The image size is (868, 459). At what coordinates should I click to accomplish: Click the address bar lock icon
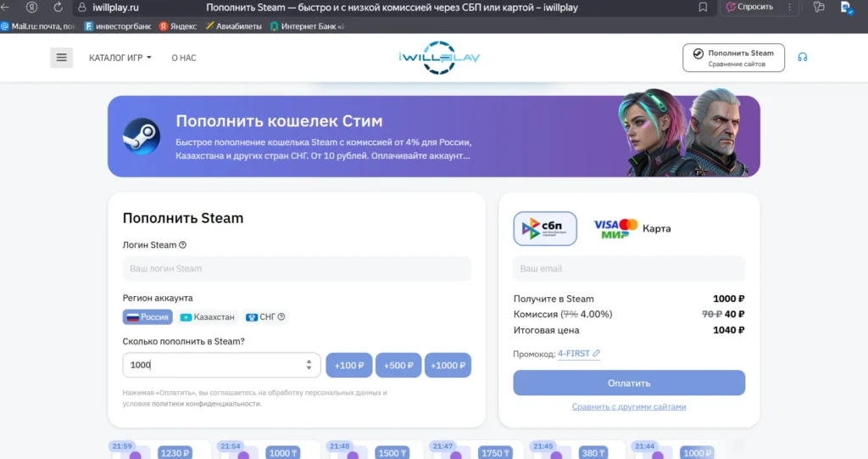[x=82, y=7]
